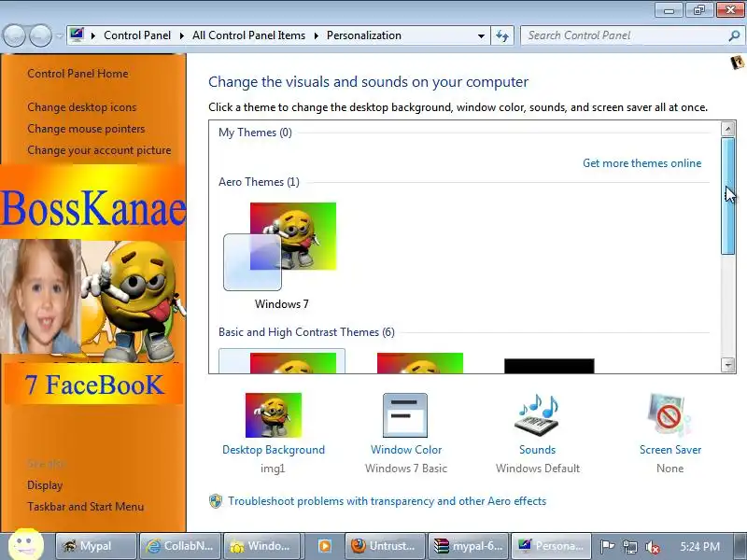Click the Sounds text link

[538, 450]
